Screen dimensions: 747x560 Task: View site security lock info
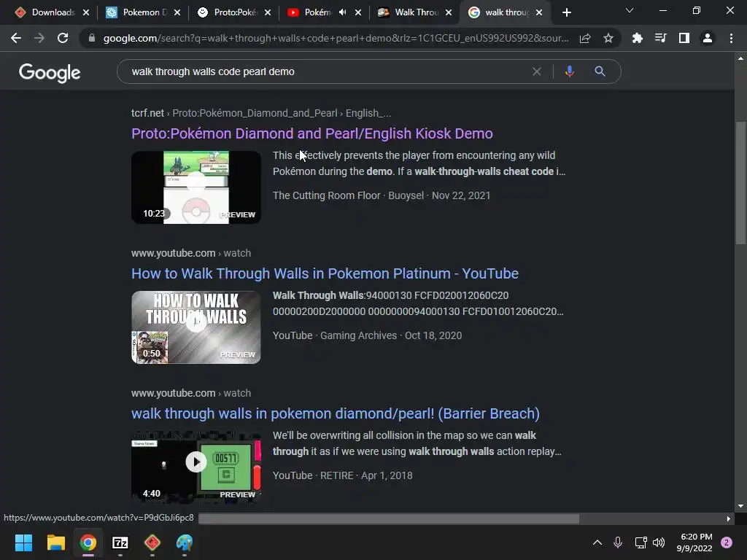point(92,38)
